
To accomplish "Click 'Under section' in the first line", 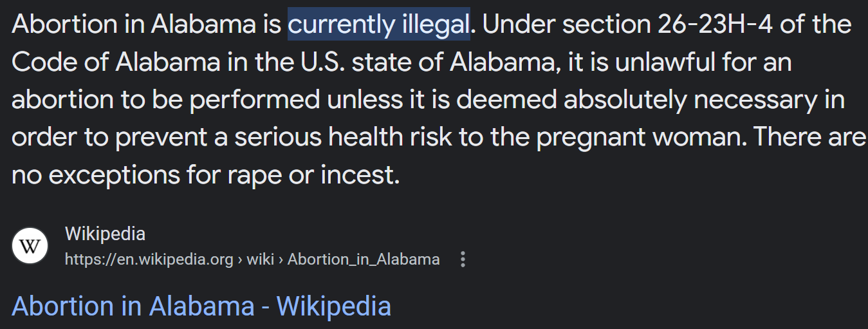I will [x=567, y=24].
